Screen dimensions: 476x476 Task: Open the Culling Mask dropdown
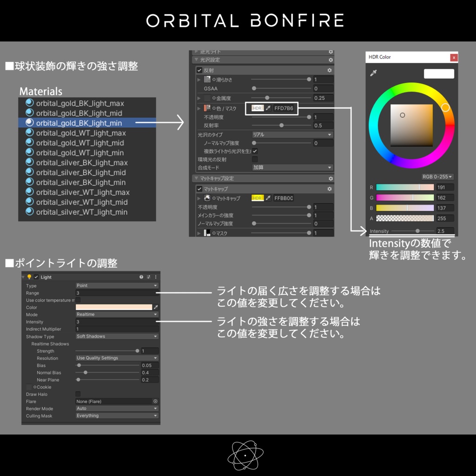pyautogui.click(x=116, y=416)
